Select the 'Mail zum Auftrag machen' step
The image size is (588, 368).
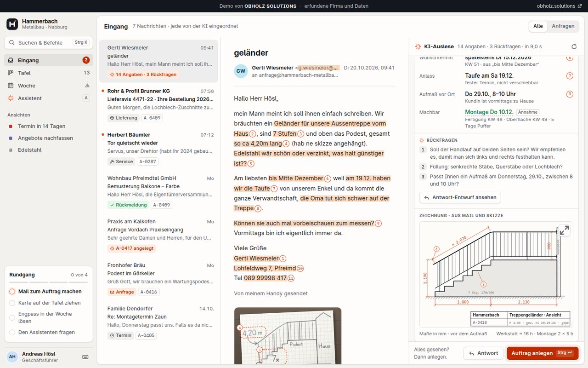[x=49, y=291]
